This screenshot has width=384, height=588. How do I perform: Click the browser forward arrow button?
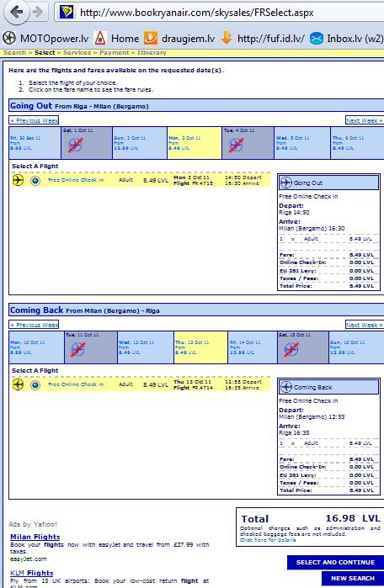pos(38,13)
